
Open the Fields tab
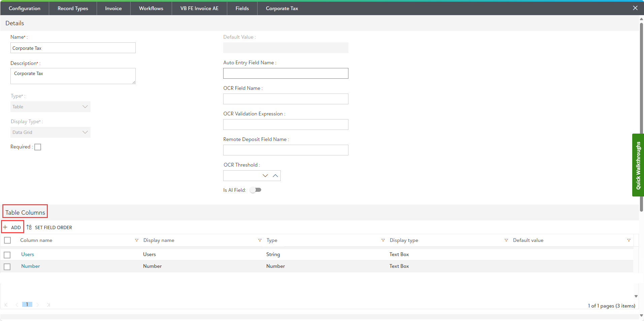click(x=242, y=8)
